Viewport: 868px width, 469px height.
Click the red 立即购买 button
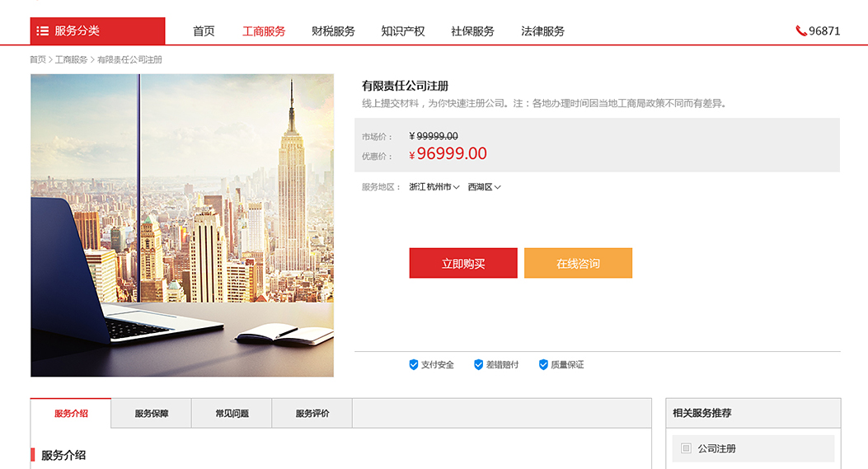click(x=463, y=263)
